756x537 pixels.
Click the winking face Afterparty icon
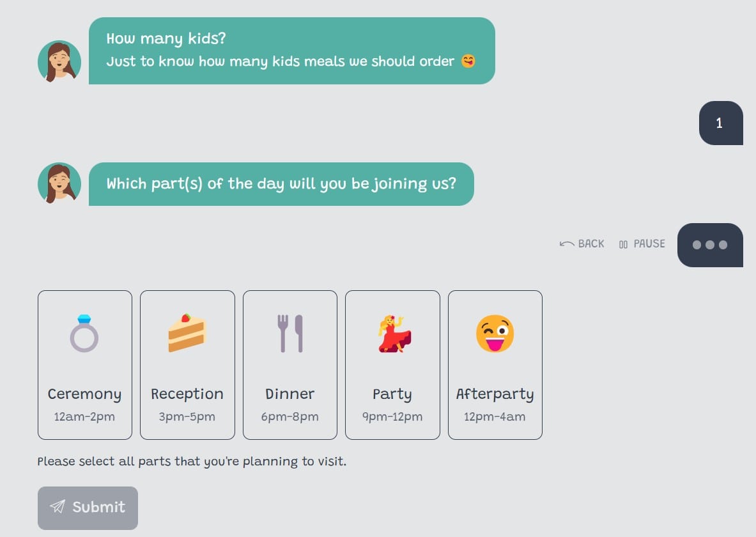tap(495, 334)
